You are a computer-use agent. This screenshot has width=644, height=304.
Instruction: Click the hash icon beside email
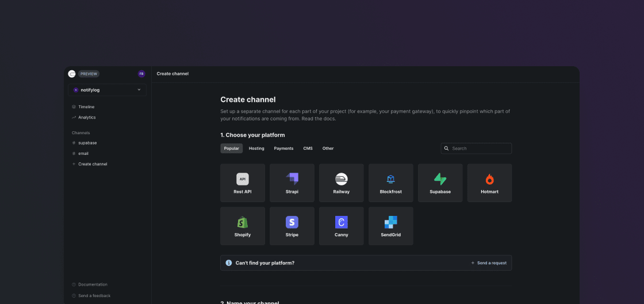[x=74, y=154]
